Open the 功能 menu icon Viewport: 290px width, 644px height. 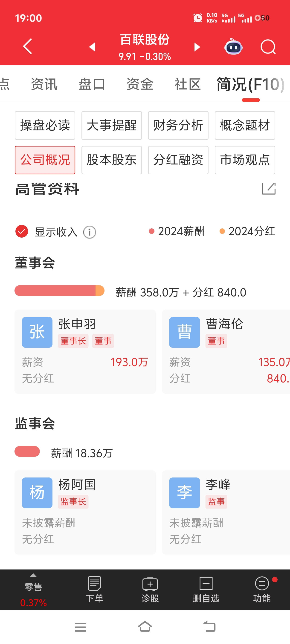click(262, 589)
